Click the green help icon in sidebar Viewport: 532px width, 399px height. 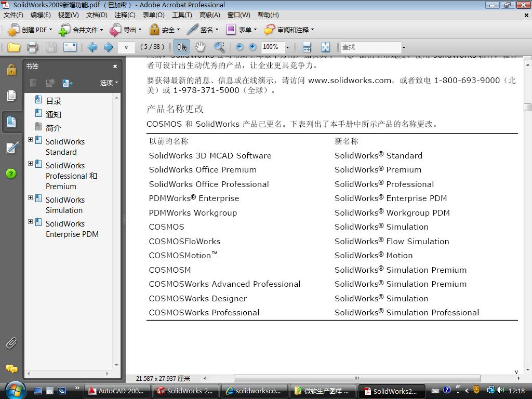coord(11,174)
